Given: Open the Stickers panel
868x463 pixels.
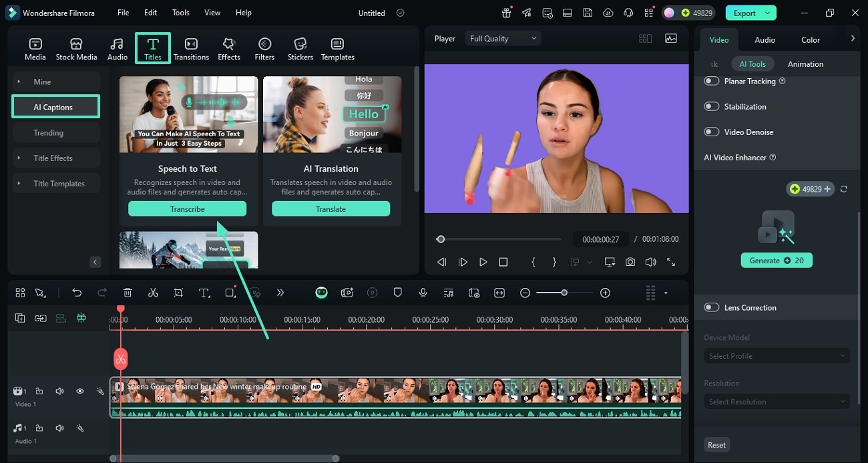Looking at the screenshot, I should pos(300,49).
